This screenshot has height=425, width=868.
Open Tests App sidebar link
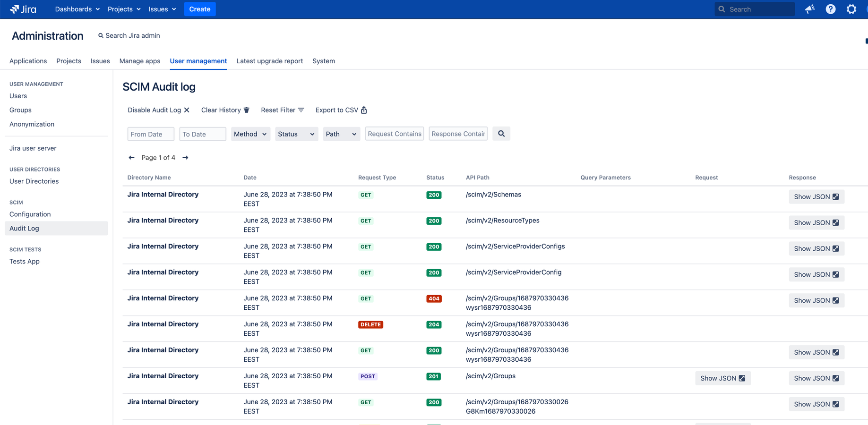tap(25, 262)
